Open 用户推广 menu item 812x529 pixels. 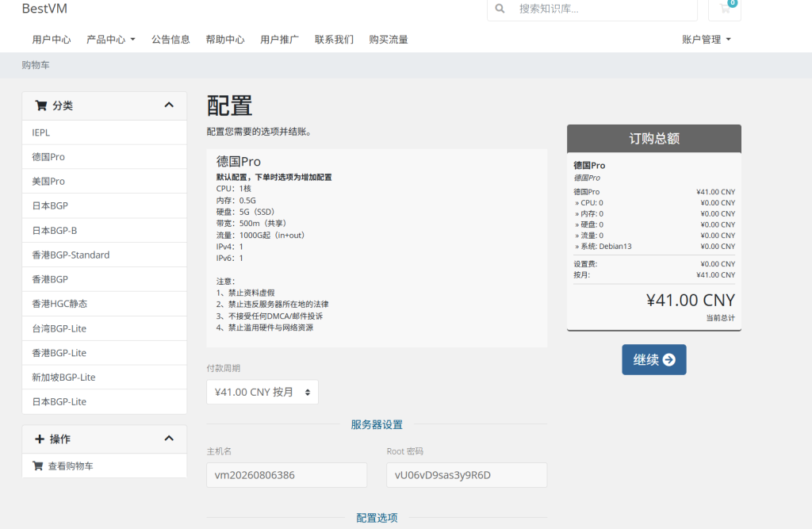279,40
